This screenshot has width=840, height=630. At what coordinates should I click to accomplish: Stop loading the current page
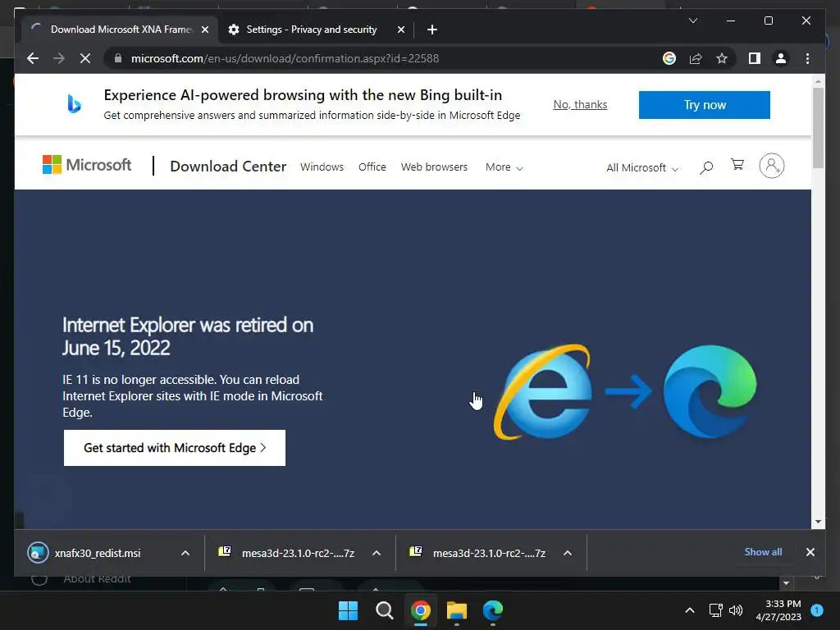(85, 58)
